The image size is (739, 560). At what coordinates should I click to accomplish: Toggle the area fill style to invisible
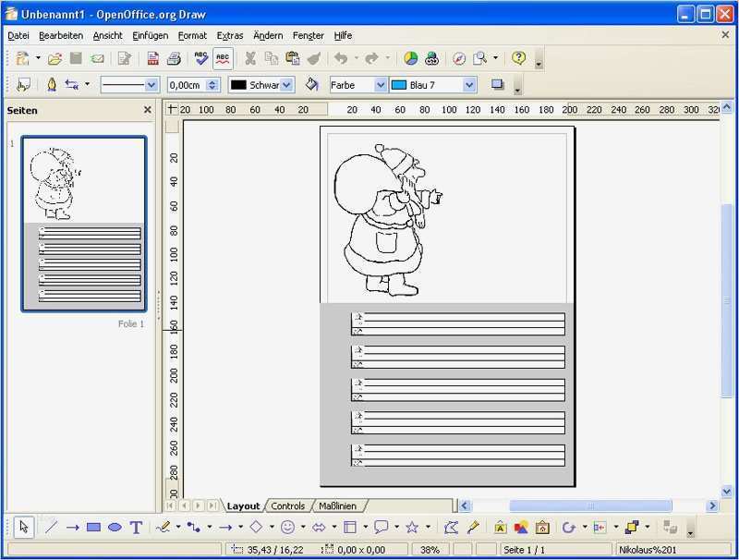click(312, 84)
